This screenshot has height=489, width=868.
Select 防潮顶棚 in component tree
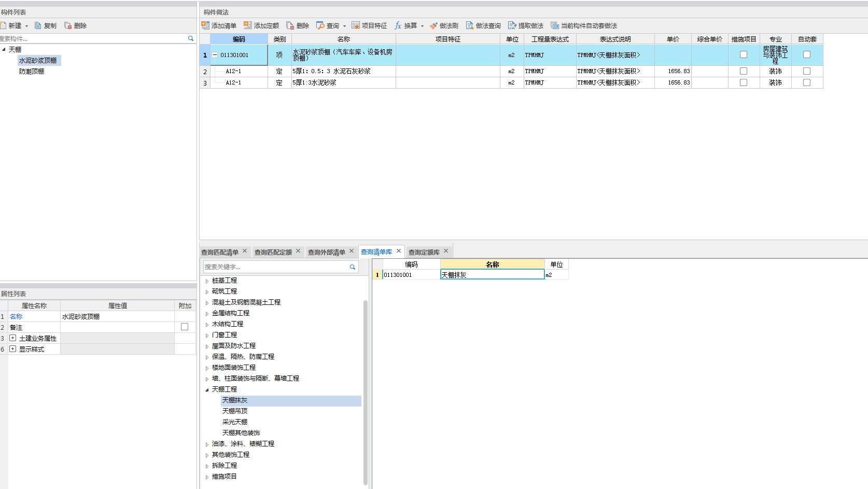tap(32, 72)
